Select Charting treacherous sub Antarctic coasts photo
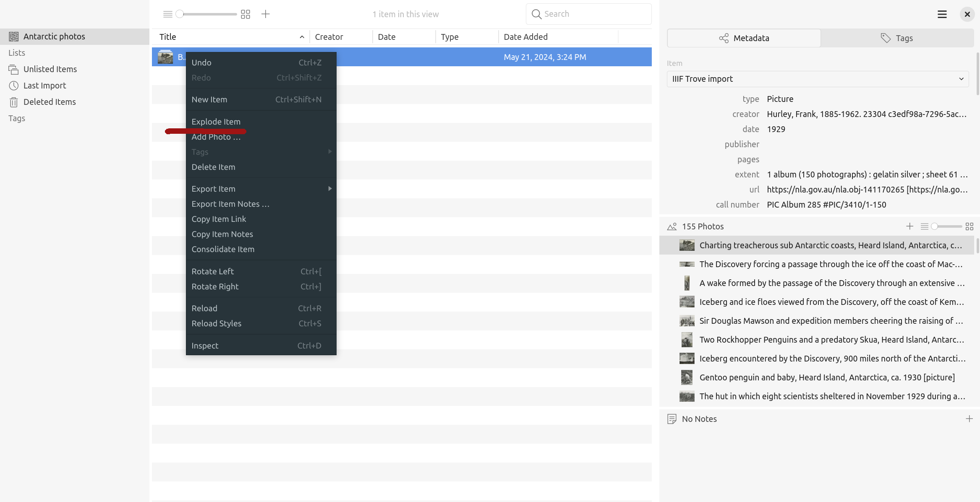 pos(816,245)
